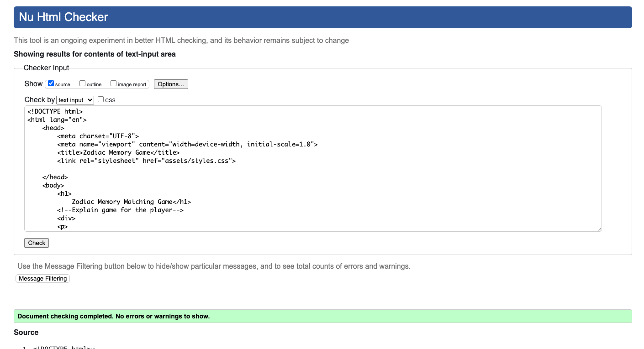Enable the image report checkbox
644x349 pixels.
click(x=114, y=83)
